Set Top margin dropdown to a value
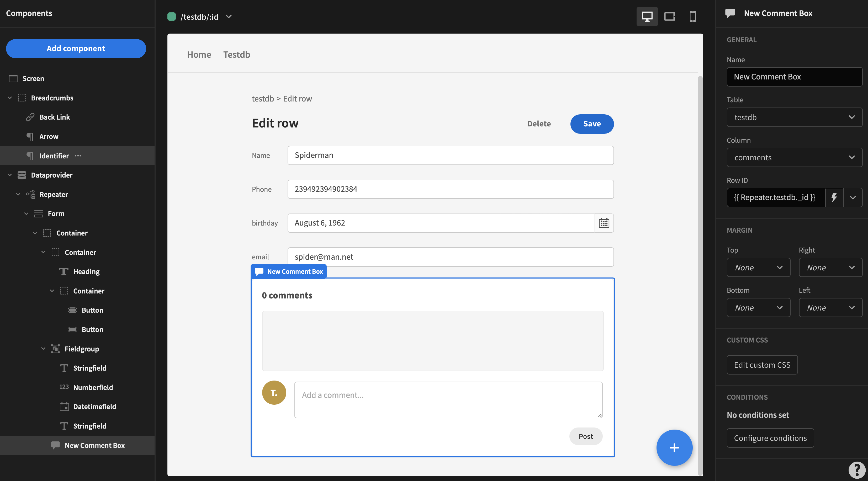 click(758, 267)
